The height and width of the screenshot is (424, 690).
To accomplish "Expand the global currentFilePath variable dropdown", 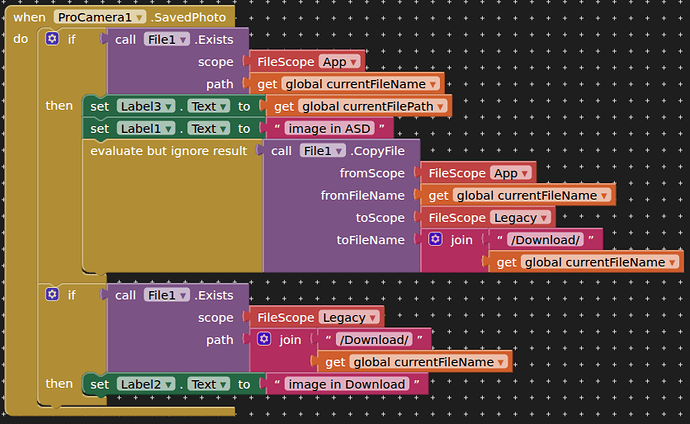I will (x=368, y=106).
